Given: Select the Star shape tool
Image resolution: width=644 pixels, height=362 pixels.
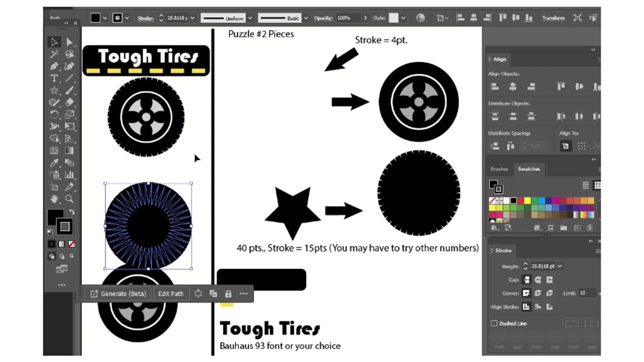Looking at the screenshot, I should (54, 90).
